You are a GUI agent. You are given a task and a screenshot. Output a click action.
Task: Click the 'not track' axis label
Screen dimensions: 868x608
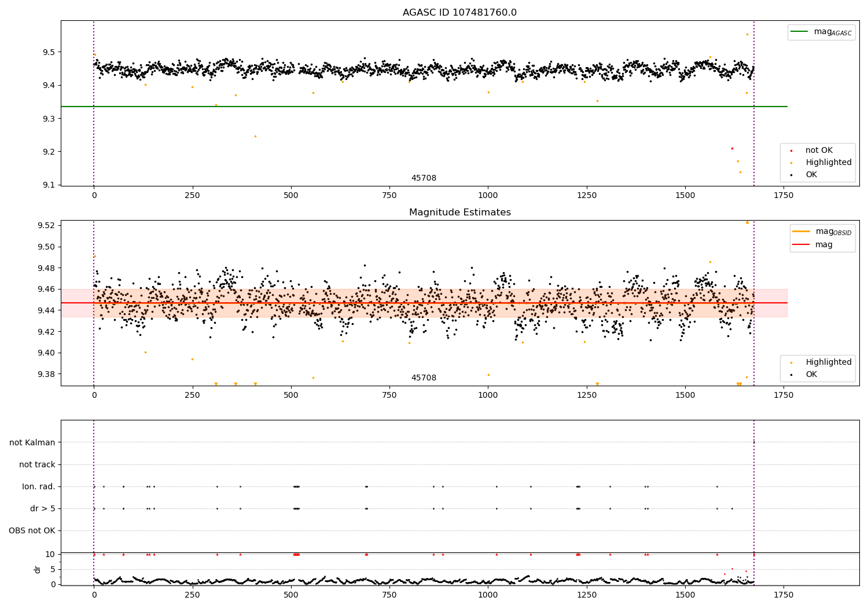point(37,464)
